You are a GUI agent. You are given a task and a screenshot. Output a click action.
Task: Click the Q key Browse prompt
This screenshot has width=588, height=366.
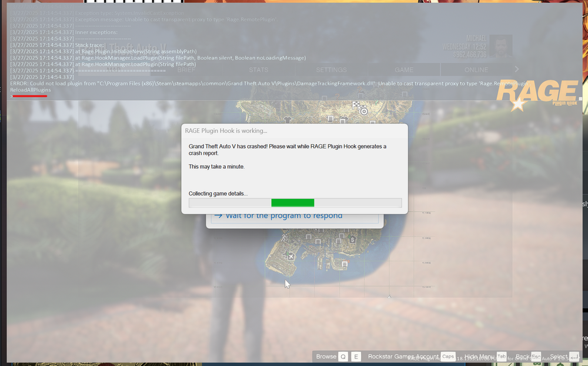343,356
